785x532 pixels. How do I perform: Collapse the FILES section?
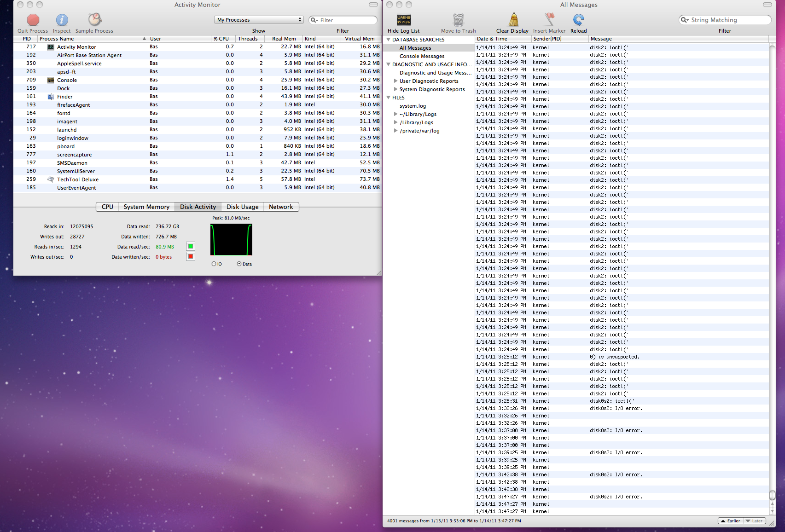389,98
